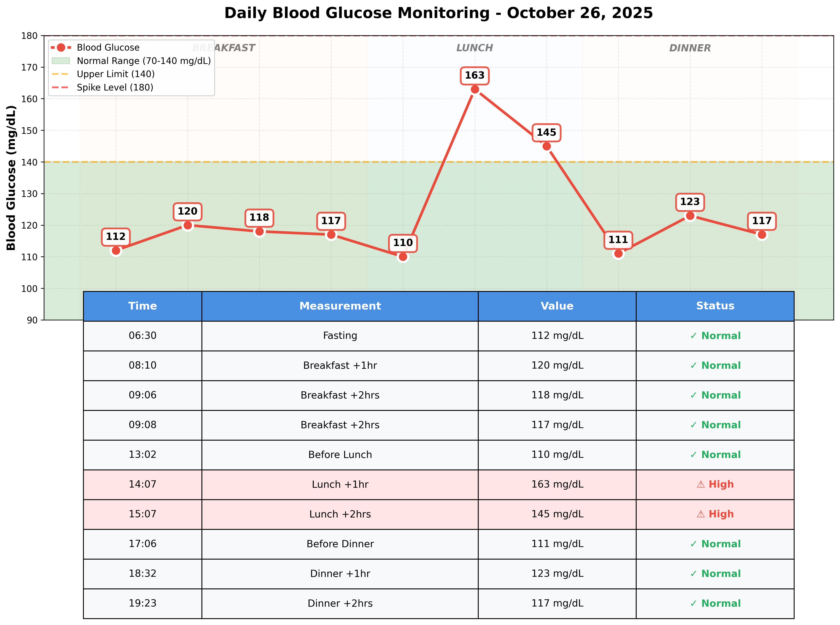This screenshot has height=625, width=840.
Task: Click the High status for 15:07
Action: 715,514
